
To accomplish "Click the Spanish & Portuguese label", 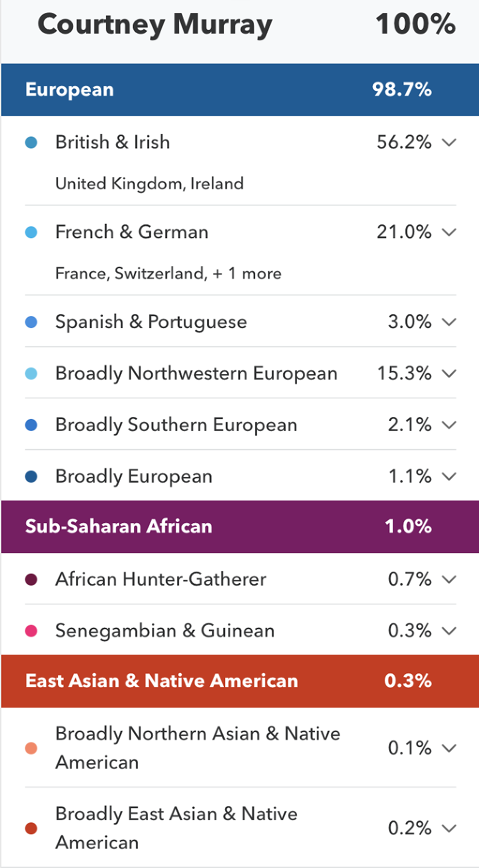I will [x=151, y=322].
